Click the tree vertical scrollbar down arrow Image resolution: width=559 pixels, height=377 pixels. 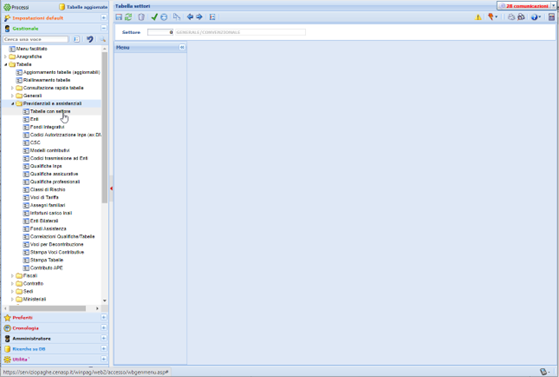point(104,301)
